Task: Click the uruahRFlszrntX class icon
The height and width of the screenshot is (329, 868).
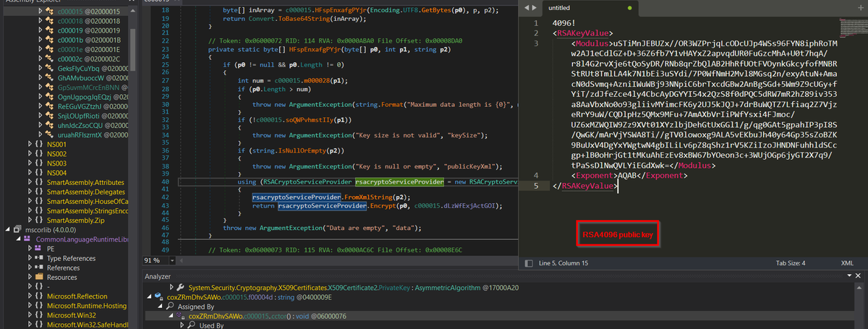Action: click(50, 134)
